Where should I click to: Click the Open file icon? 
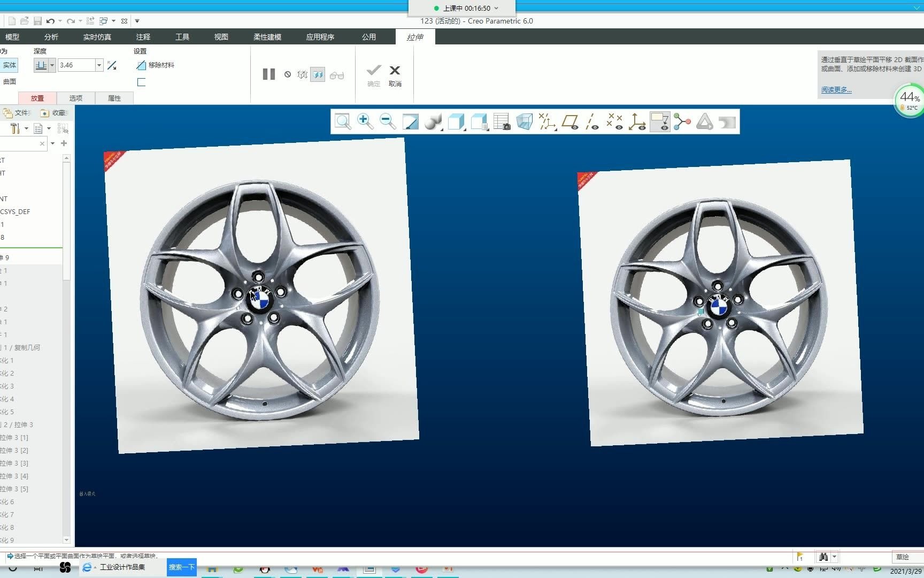[x=25, y=21]
